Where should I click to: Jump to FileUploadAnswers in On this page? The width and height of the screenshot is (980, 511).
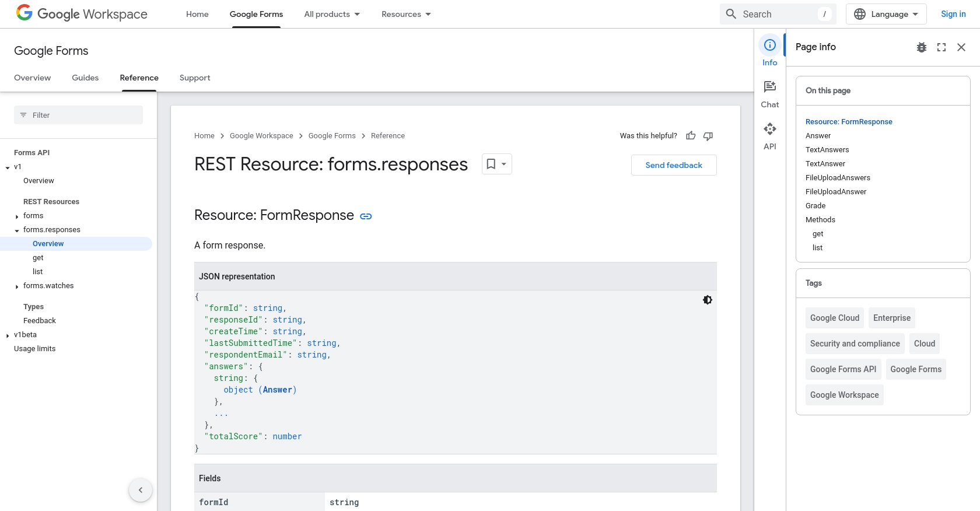click(838, 178)
